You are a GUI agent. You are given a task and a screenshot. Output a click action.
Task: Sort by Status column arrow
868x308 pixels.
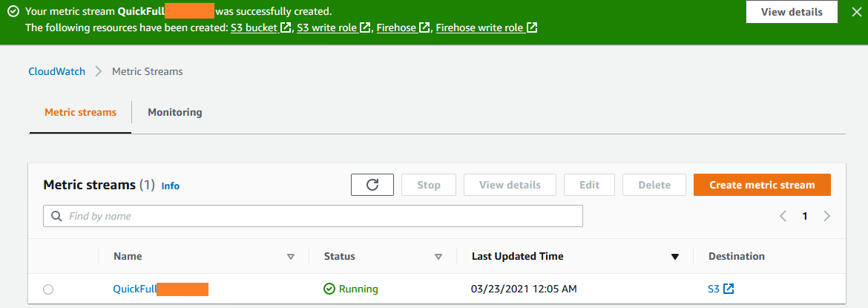pyautogui.click(x=438, y=257)
